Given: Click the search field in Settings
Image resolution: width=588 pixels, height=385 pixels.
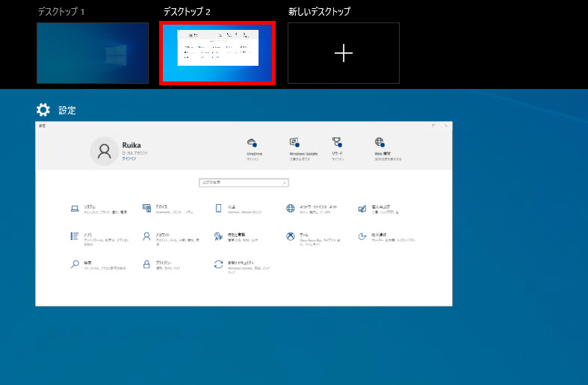Looking at the screenshot, I should 244,182.
